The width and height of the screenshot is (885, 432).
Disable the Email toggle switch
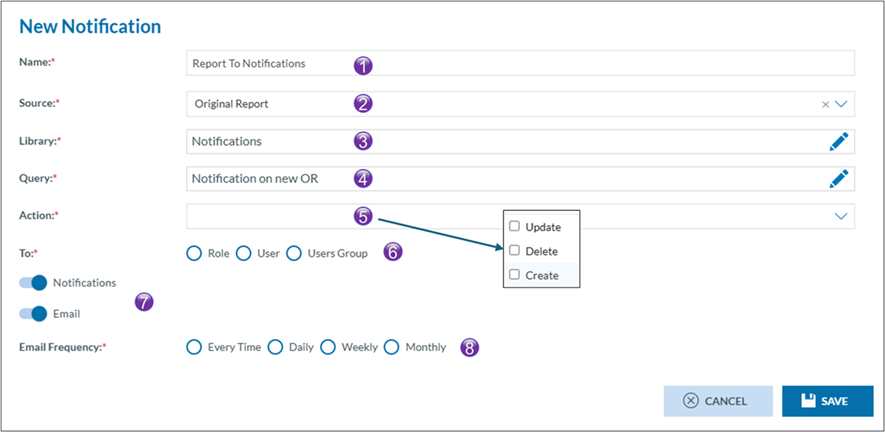33,313
